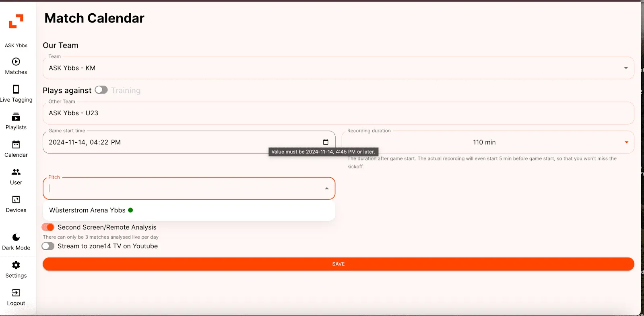Open Matches play icon in sidebar
Viewport: 644px width, 316px height.
click(16, 62)
